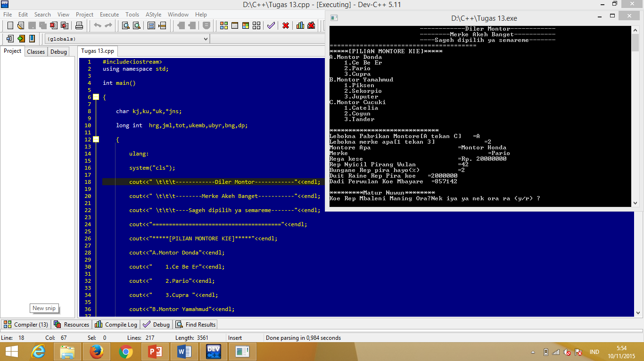
Task: Delete profiling information icon
Action: tap(311, 25)
